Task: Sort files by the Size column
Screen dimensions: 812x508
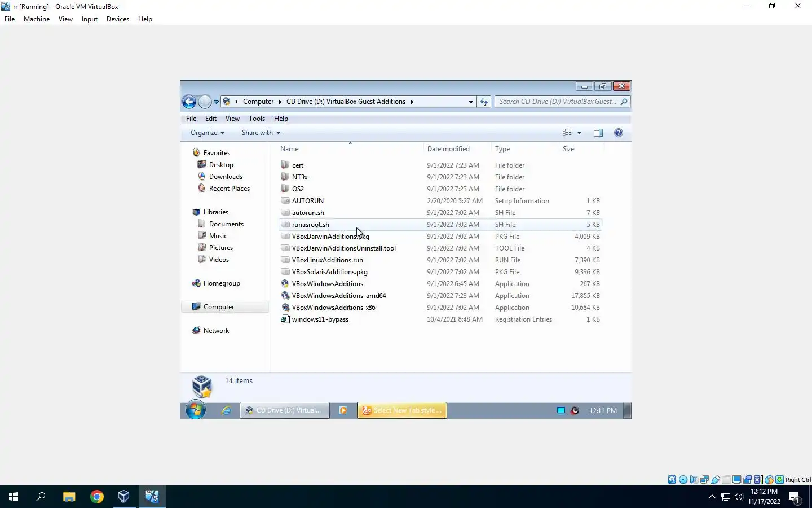Action: click(x=581, y=149)
